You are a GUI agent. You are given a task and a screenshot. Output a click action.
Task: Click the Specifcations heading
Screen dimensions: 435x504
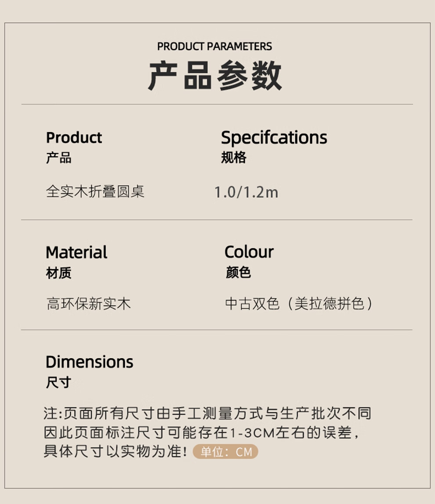coord(274,138)
